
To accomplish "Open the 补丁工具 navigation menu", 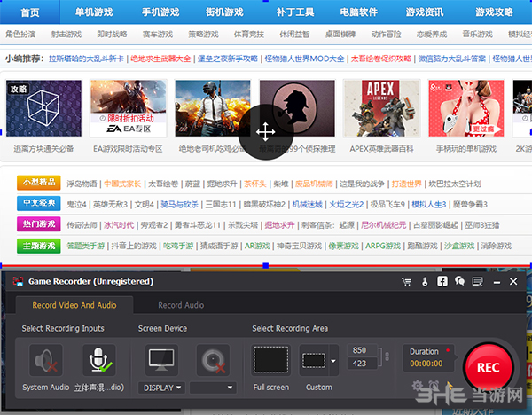I will 295,12.
